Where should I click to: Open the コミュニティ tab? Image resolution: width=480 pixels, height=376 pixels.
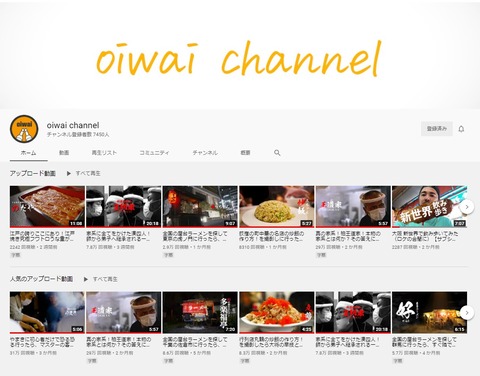click(154, 153)
